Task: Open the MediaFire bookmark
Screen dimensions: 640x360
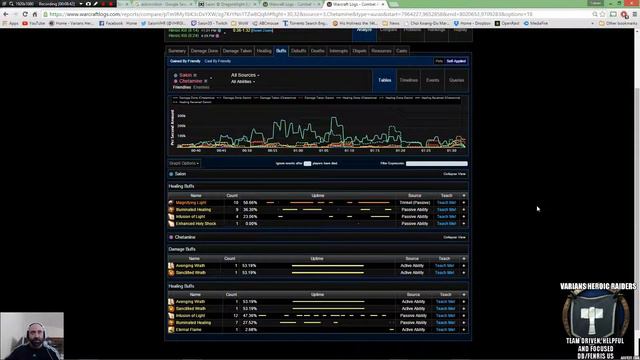Action: (x=537, y=23)
